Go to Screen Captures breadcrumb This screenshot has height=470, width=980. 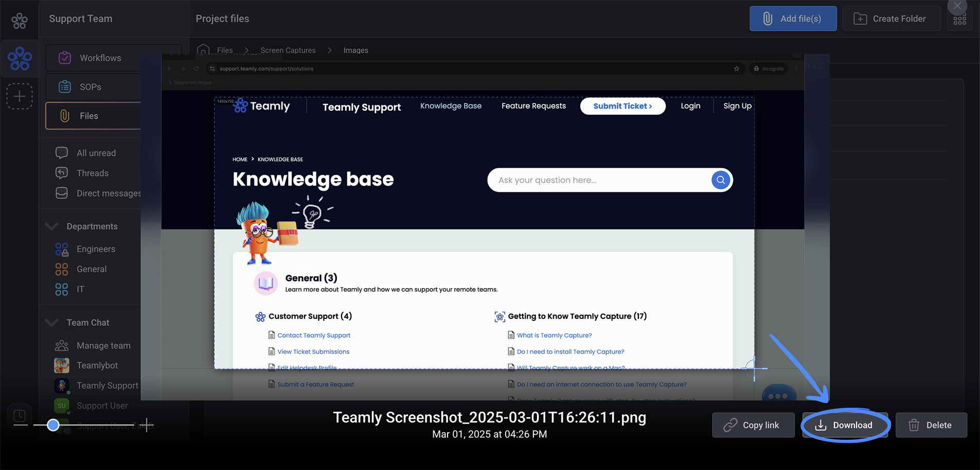tap(288, 50)
